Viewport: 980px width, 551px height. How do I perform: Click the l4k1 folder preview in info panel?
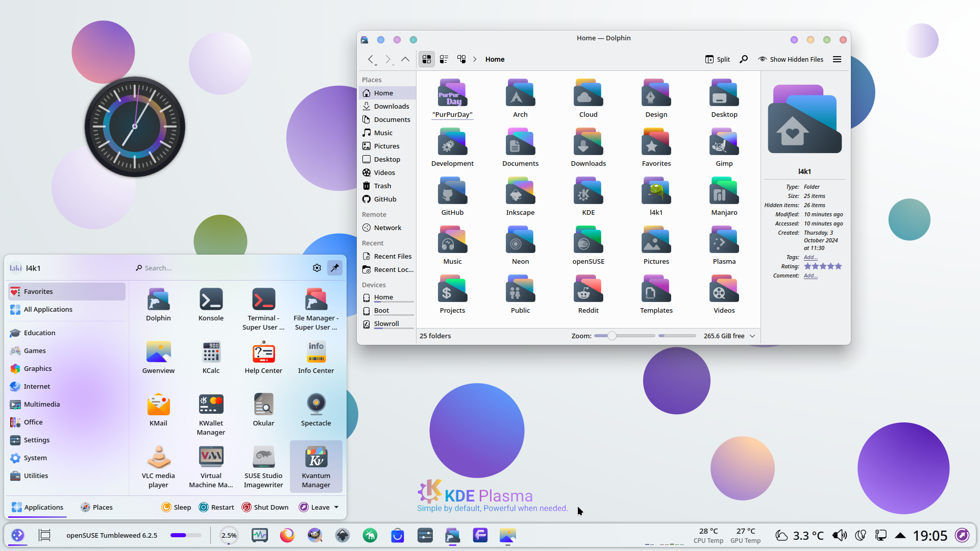[804, 119]
